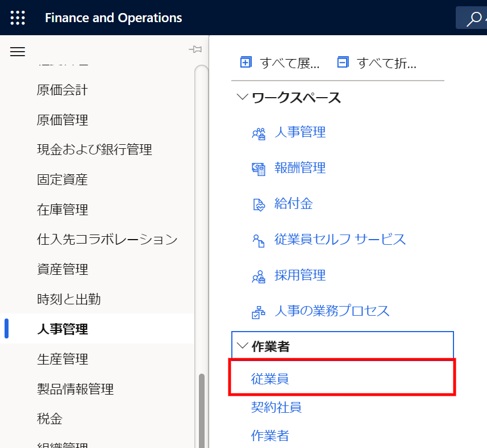The width and height of the screenshot is (487, 448).
Task: Open 報酬管理 workspace link
Action: pyautogui.click(x=300, y=168)
